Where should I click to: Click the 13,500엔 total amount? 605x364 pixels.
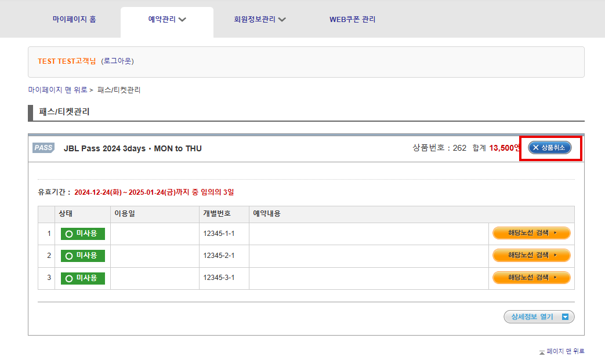click(x=505, y=148)
